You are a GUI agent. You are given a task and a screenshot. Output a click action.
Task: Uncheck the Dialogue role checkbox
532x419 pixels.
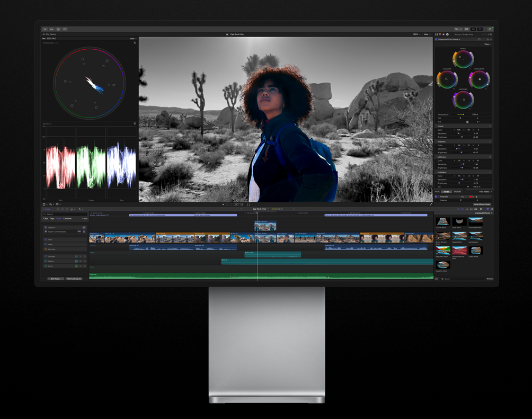46,256
